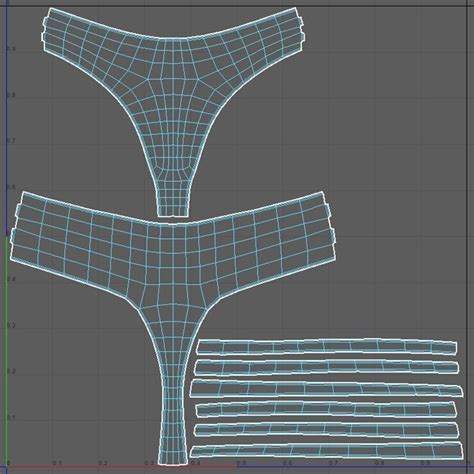Select the third strip UV shell from top
The height and width of the screenshot is (474, 474).
[x=326, y=388]
